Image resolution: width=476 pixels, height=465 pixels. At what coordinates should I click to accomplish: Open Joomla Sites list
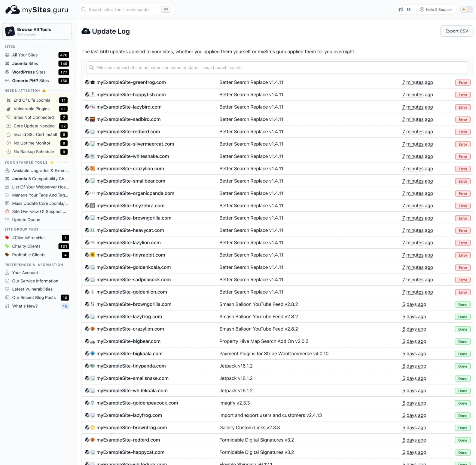click(37, 63)
